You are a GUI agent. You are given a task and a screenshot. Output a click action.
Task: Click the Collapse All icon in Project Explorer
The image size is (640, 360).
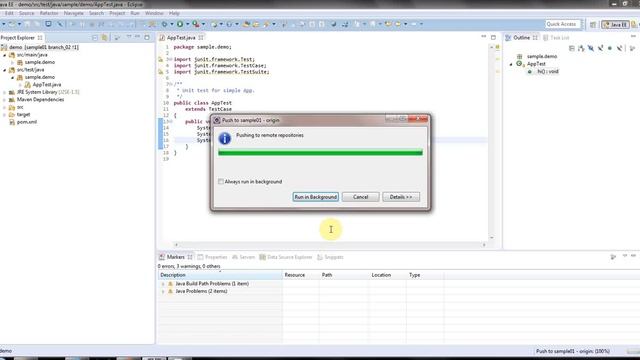pyautogui.click(x=95, y=38)
